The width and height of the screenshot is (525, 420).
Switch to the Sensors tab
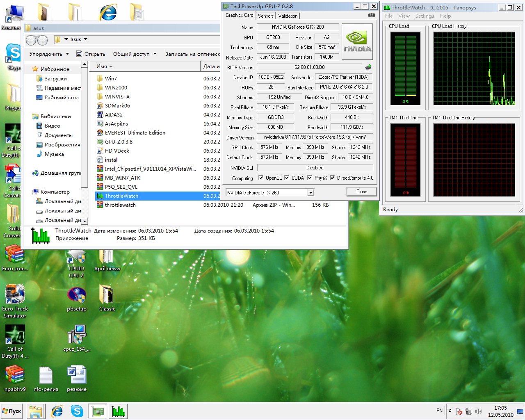coord(266,16)
